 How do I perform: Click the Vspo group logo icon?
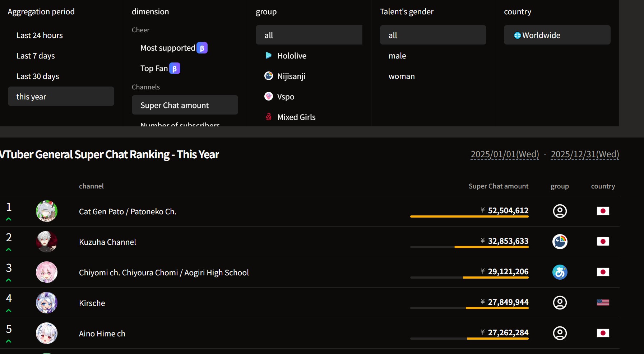pyautogui.click(x=268, y=96)
